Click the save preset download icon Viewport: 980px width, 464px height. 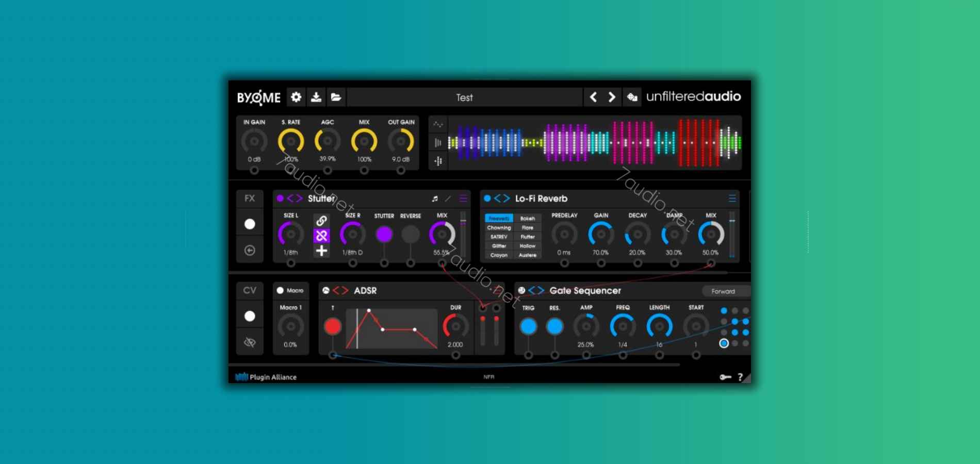(x=316, y=97)
